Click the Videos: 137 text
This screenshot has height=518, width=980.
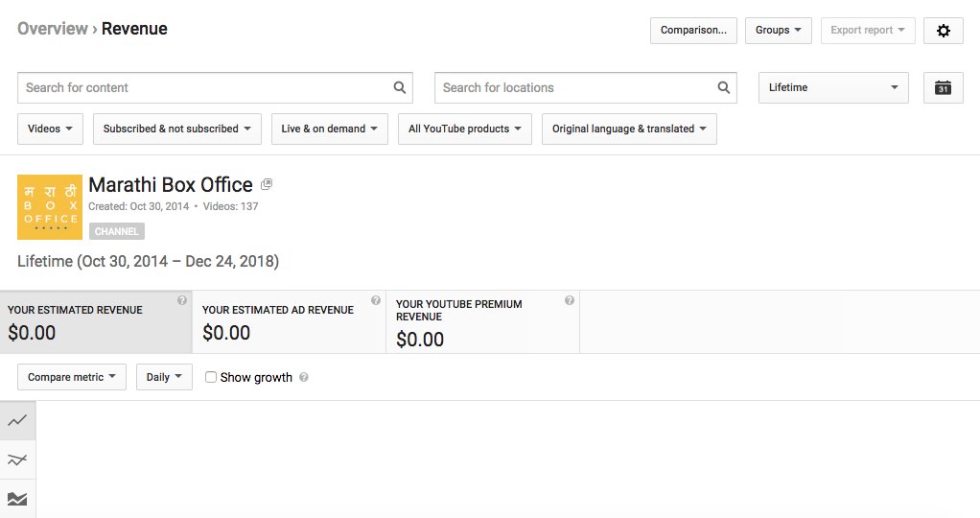click(230, 206)
